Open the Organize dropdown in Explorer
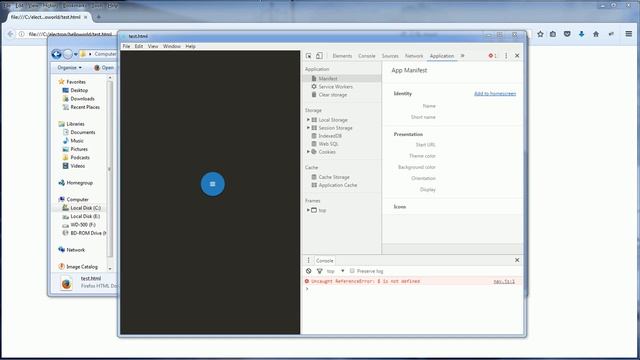The image size is (640, 360). click(69, 68)
